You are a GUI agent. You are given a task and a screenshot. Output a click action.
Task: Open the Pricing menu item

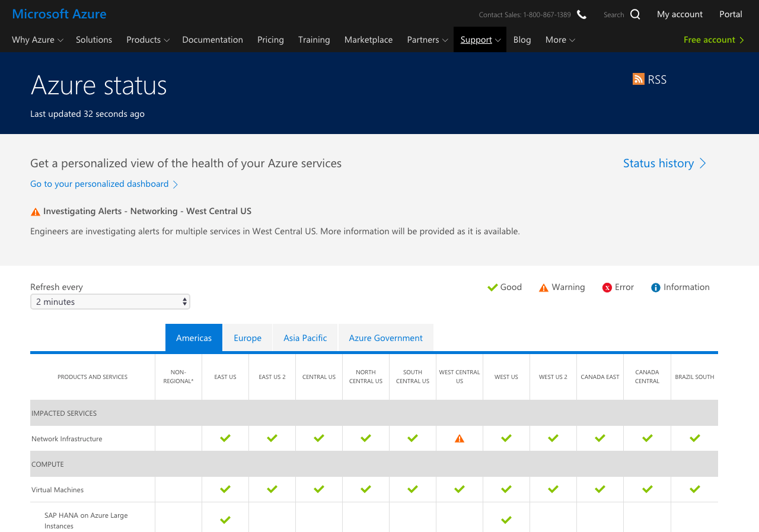coord(270,40)
